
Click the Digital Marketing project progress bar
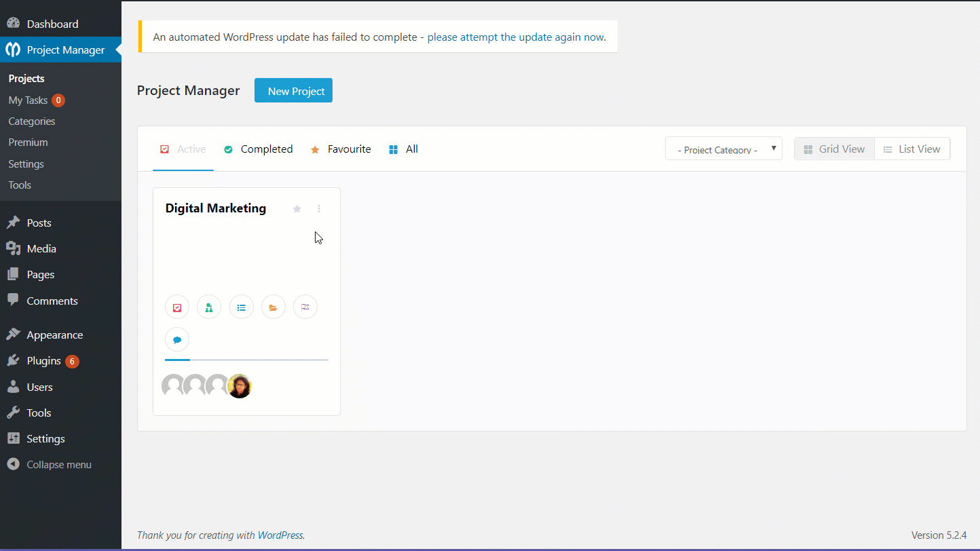[246, 360]
